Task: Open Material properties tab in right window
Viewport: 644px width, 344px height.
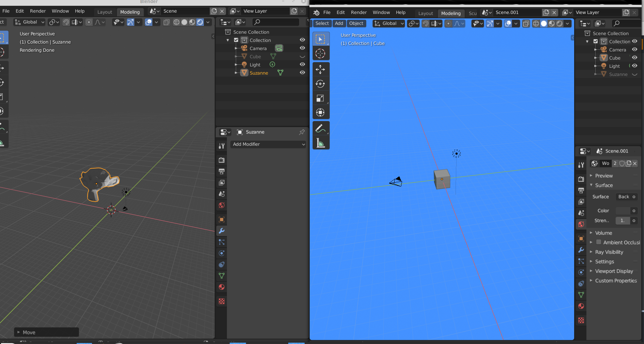Action: 581,306
